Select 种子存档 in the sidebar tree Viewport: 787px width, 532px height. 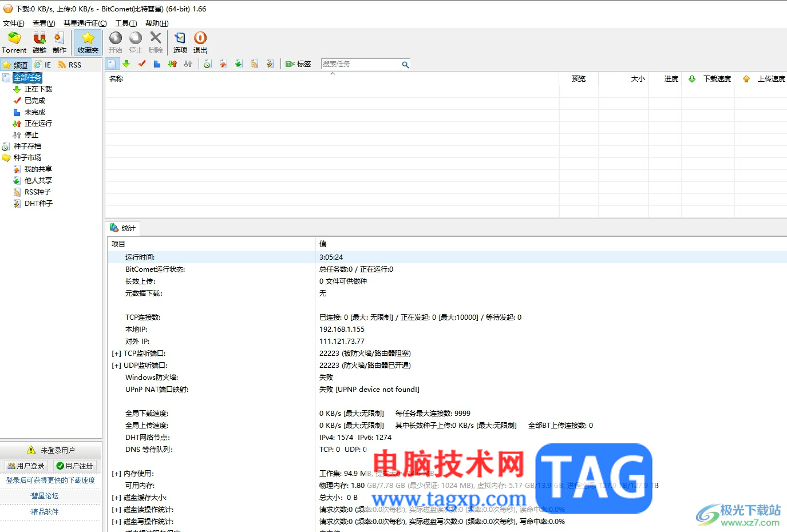click(x=27, y=146)
